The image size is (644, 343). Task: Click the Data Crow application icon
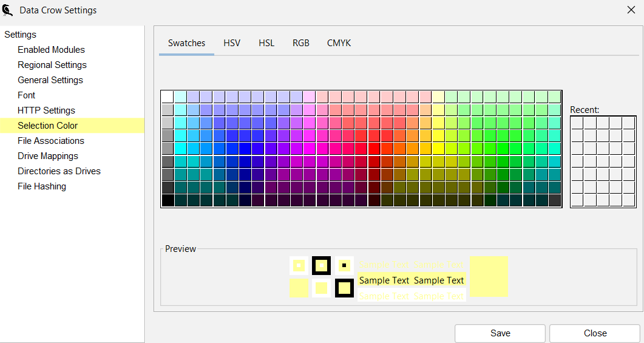click(8, 10)
